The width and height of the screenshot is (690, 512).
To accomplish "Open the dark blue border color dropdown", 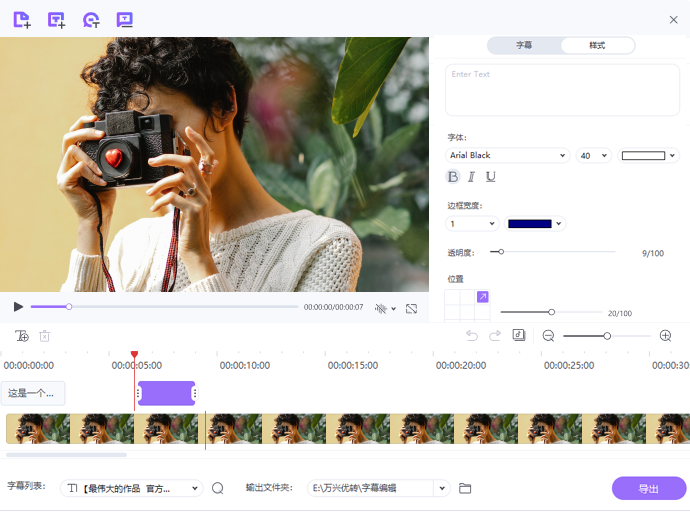I will (x=535, y=223).
